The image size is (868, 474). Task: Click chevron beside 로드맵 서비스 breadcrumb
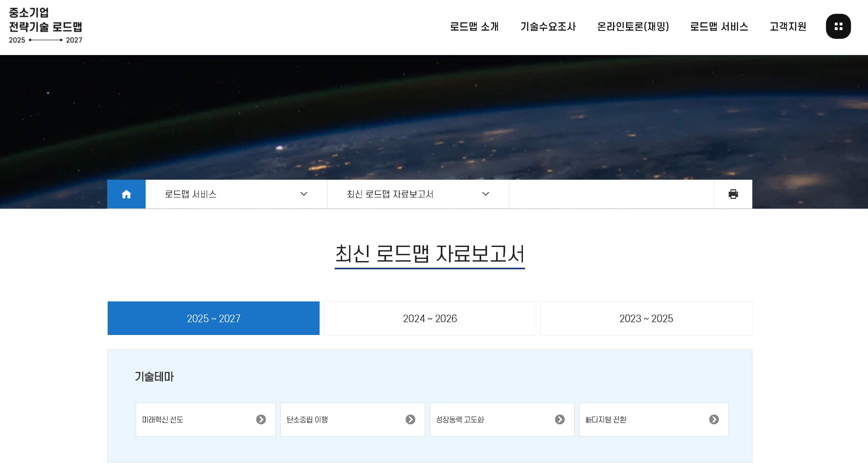304,194
